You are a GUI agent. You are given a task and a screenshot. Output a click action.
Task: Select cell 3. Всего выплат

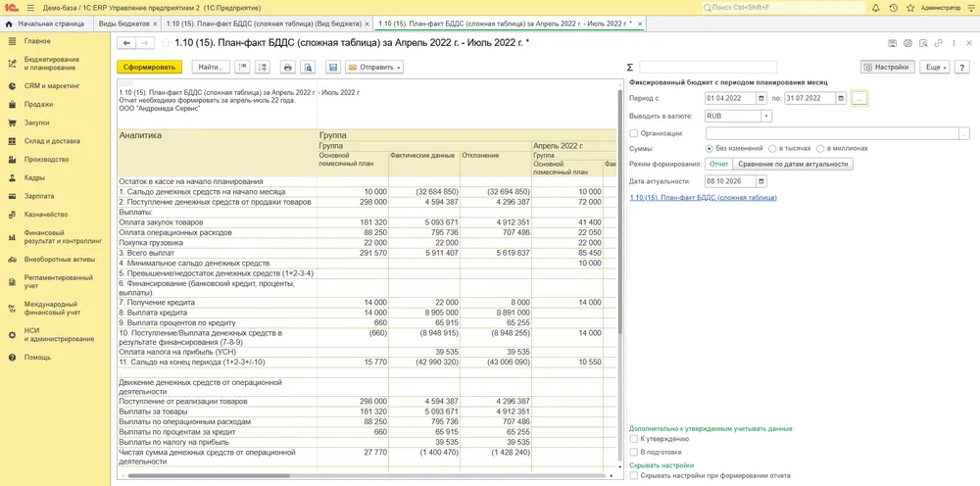(x=217, y=253)
